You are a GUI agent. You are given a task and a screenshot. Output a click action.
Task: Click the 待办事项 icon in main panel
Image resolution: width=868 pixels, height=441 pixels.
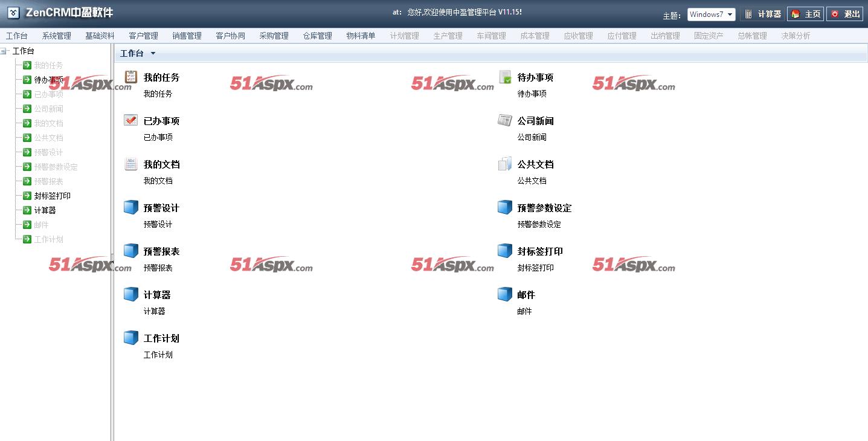(504, 77)
